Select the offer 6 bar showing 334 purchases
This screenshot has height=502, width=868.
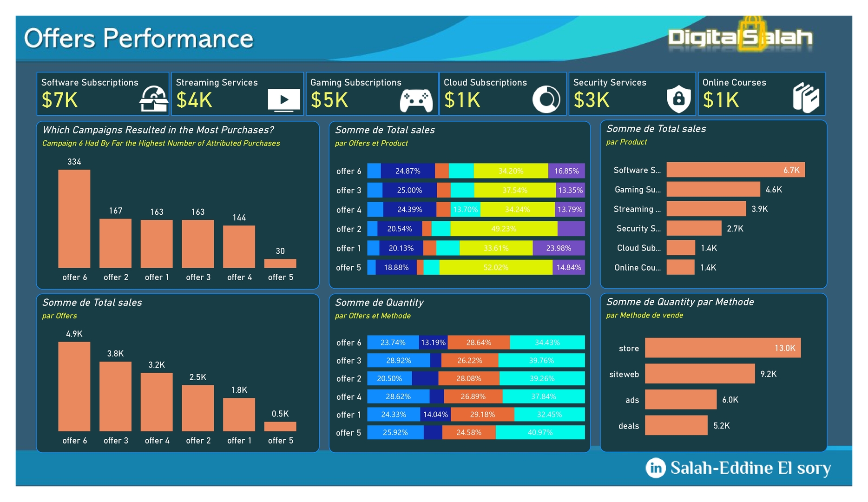pyautogui.click(x=74, y=218)
